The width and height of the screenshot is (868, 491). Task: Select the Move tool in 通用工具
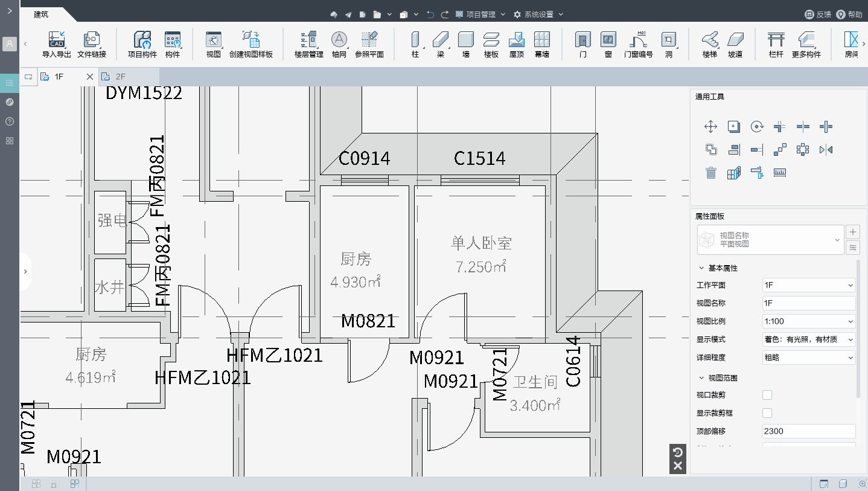710,126
